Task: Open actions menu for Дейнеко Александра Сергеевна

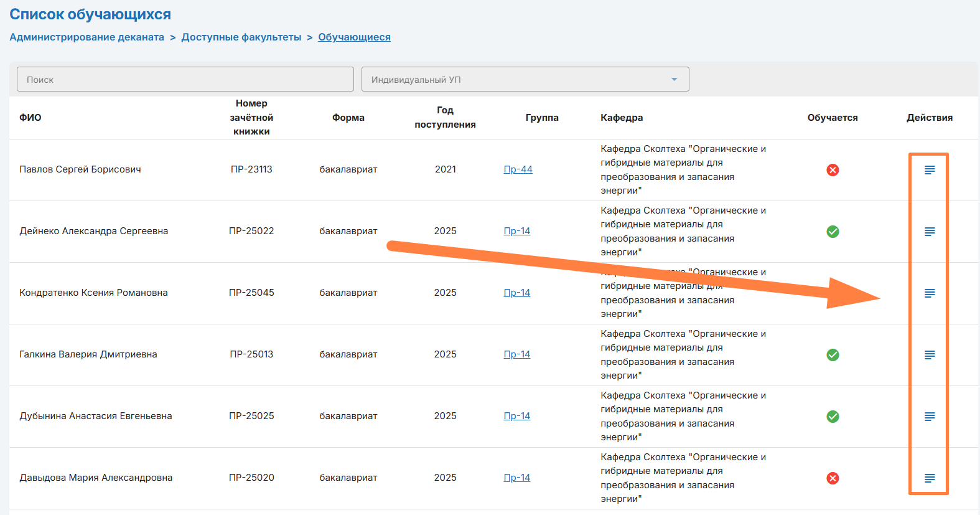Action: [929, 232]
